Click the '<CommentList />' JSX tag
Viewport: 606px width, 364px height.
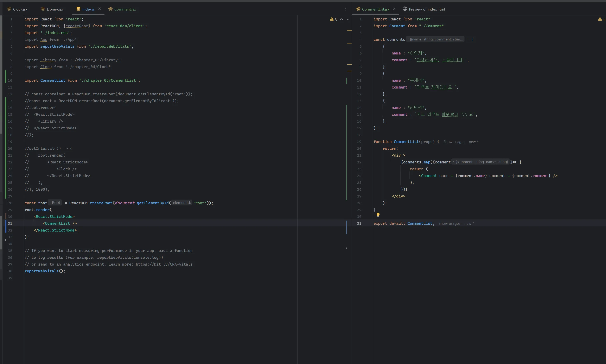(x=60, y=223)
